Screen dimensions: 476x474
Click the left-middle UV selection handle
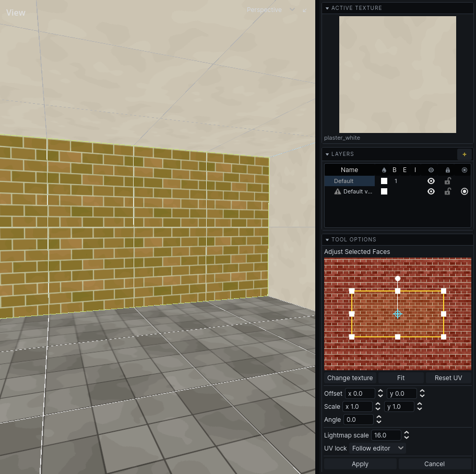click(352, 314)
